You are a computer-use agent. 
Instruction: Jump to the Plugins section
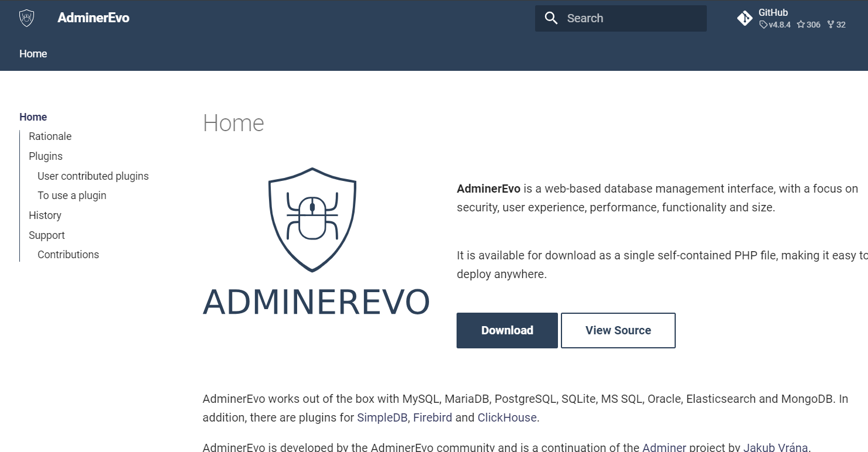(46, 156)
